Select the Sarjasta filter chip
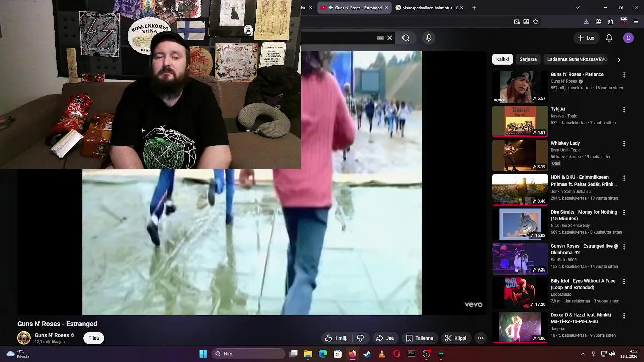Image resolution: width=644 pixels, height=362 pixels. (528, 59)
